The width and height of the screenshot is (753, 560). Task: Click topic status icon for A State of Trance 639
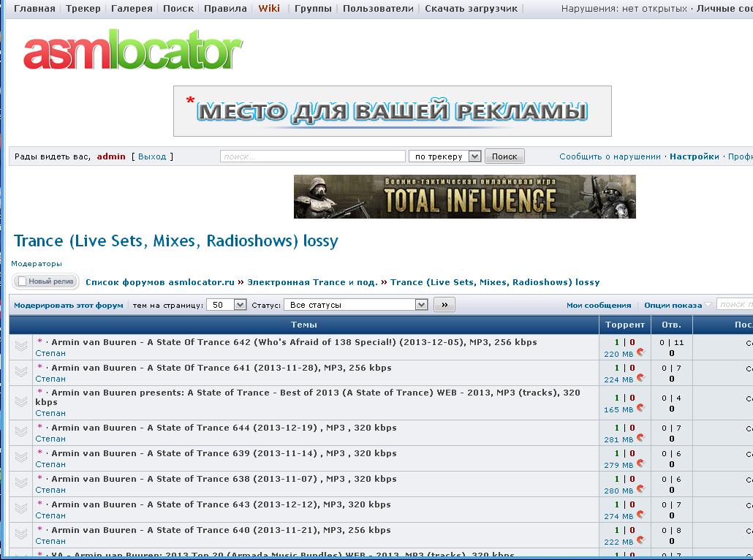click(x=21, y=458)
